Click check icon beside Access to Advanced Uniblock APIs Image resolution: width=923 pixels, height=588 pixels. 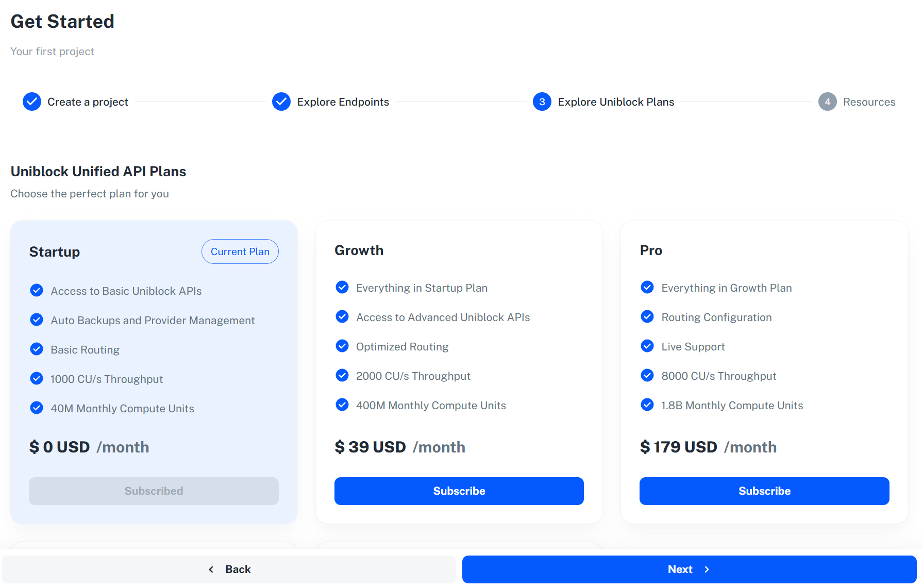[x=342, y=316]
